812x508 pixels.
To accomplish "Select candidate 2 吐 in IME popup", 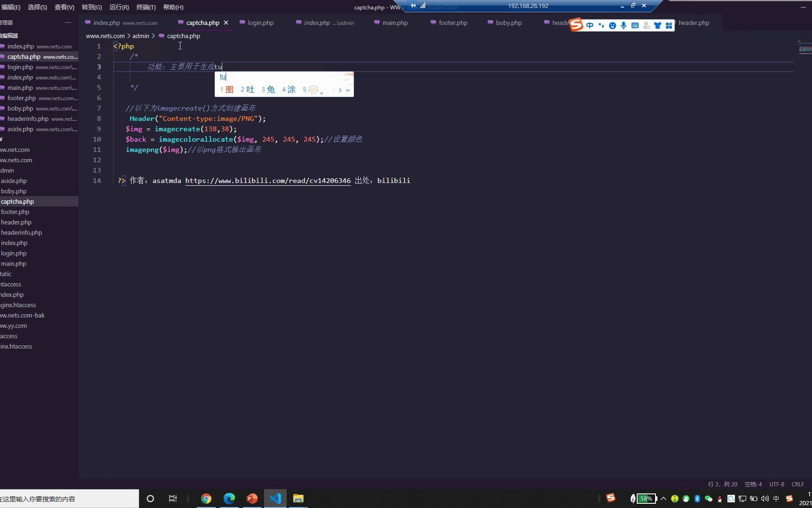I will [247, 89].
